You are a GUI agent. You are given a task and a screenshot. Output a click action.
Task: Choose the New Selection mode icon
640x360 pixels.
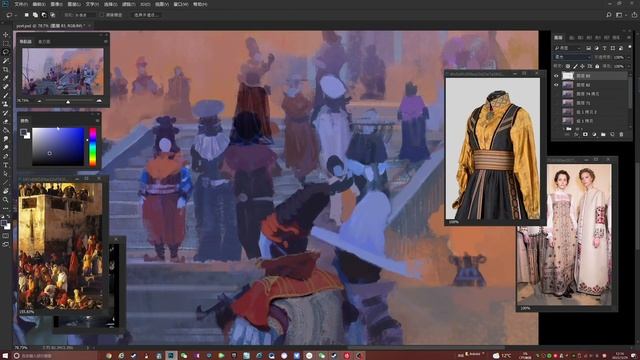pos(27,15)
